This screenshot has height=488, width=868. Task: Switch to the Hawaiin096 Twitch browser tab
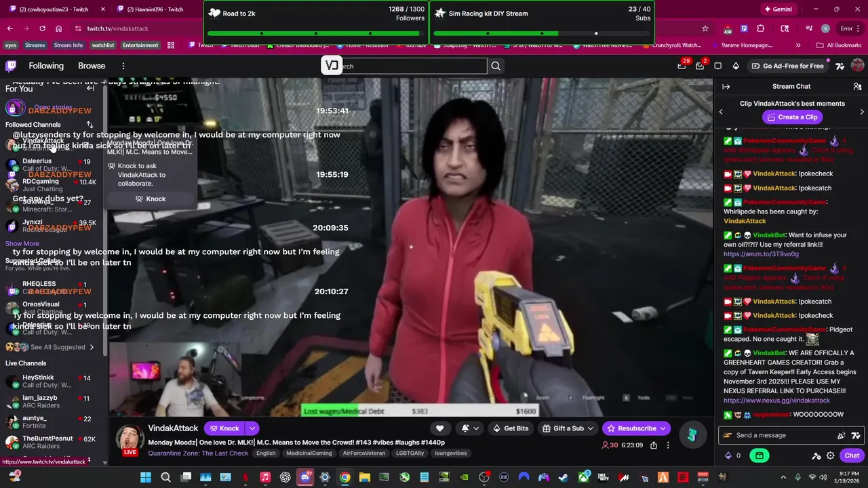(x=156, y=9)
